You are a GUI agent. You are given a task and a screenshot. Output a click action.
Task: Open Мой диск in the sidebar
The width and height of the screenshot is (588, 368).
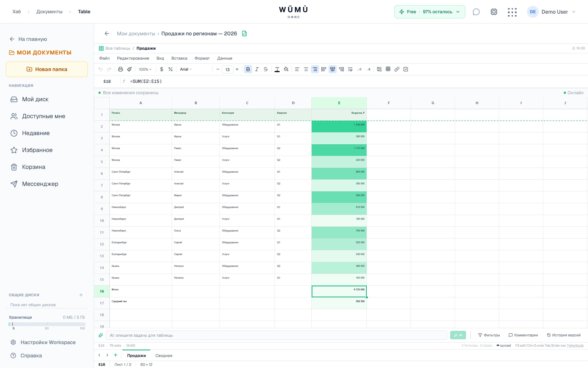pos(47,99)
